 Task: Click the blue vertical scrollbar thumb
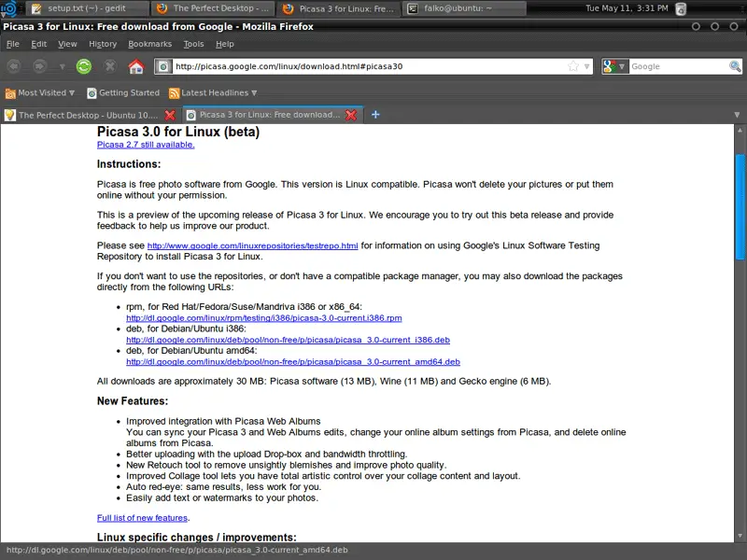740,206
